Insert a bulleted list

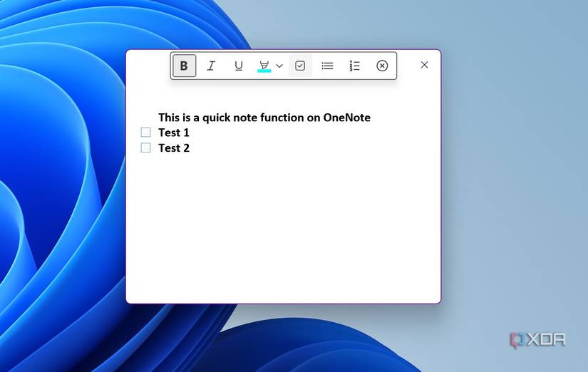[x=327, y=66]
